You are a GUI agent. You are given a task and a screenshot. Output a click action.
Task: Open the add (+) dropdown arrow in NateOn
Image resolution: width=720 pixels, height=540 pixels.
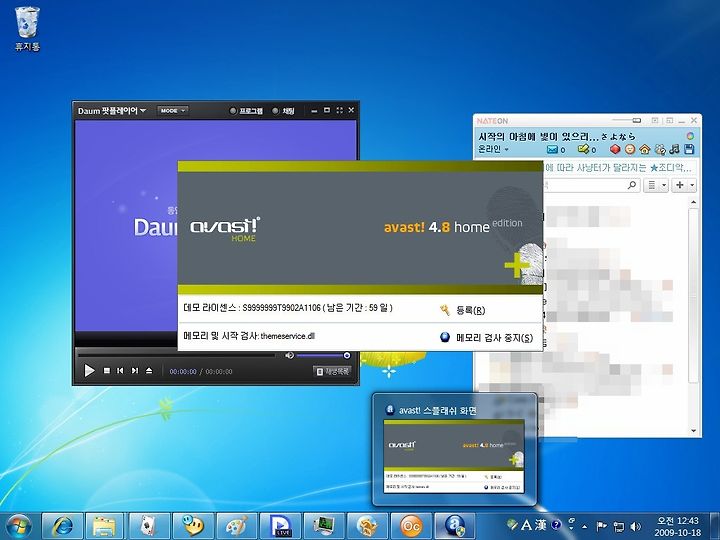coord(692,186)
